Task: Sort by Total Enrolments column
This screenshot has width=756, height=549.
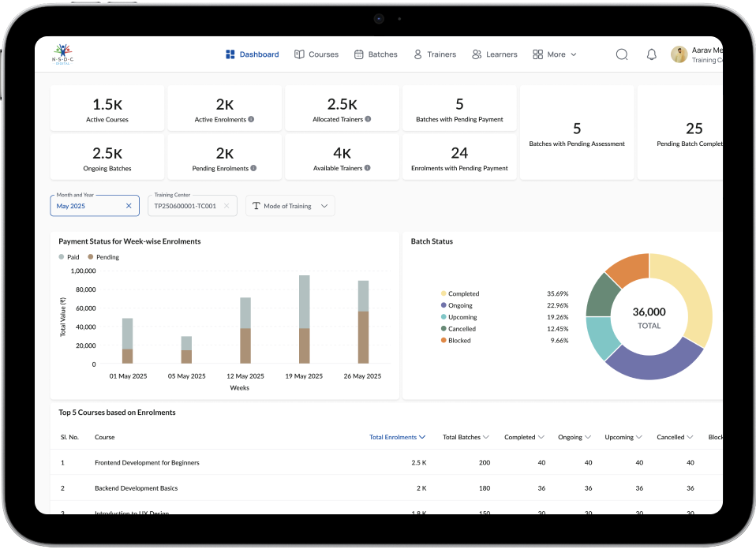Action: click(397, 437)
